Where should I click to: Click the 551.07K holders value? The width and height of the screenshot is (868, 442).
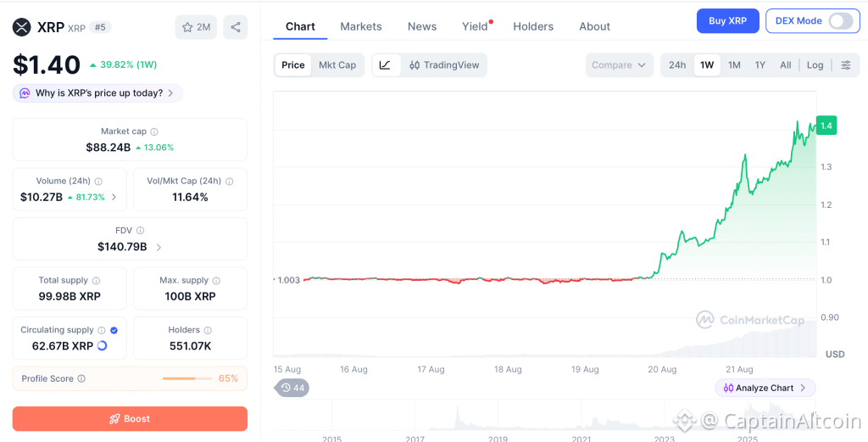191,346
